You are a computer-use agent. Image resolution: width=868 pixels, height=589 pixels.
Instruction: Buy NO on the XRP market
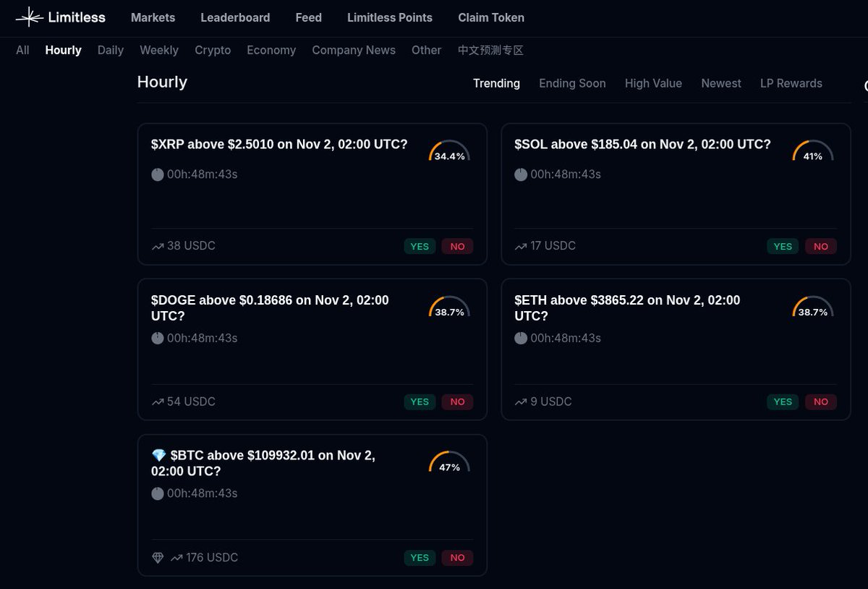(x=457, y=246)
